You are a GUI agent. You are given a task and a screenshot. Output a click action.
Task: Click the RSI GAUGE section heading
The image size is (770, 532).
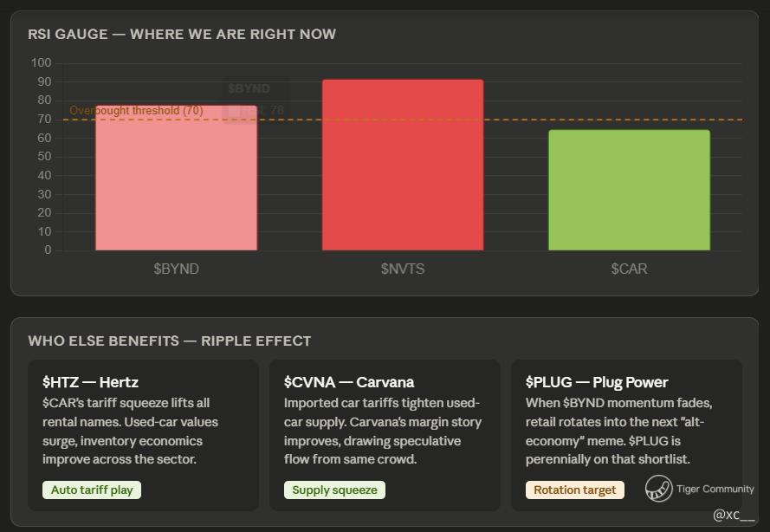(182, 35)
